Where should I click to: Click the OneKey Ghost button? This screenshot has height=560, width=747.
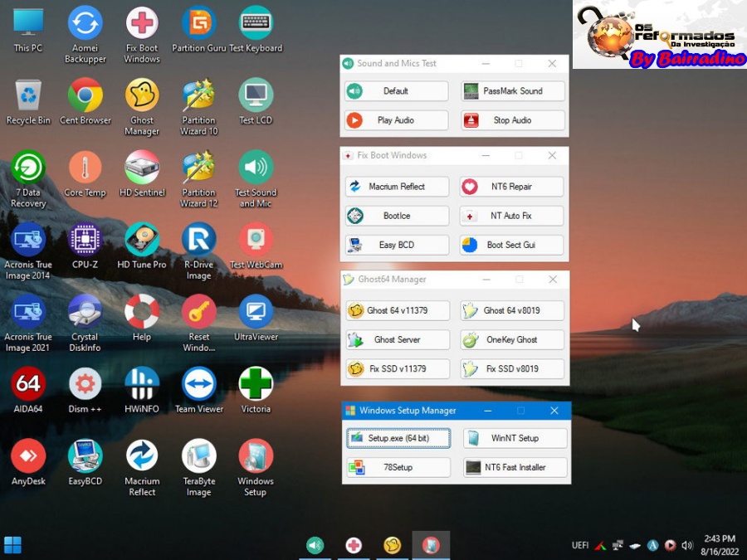coord(512,339)
